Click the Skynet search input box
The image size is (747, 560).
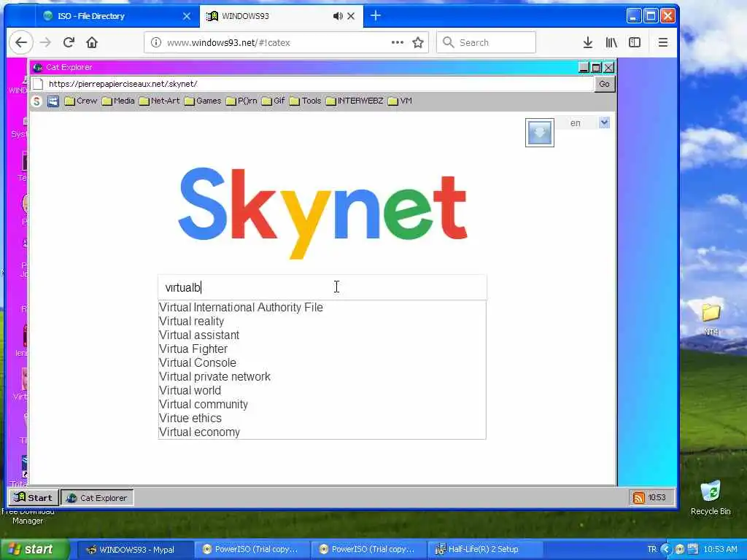[x=322, y=287]
